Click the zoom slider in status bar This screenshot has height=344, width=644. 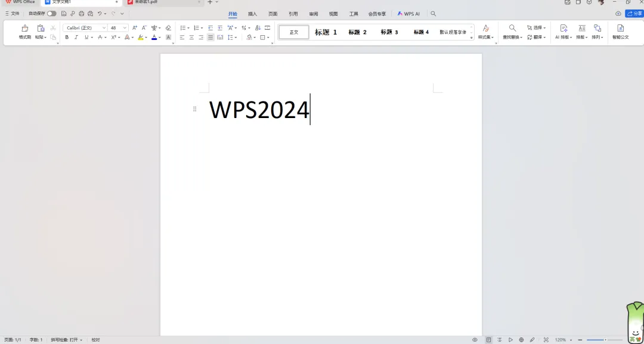(x=603, y=340)
